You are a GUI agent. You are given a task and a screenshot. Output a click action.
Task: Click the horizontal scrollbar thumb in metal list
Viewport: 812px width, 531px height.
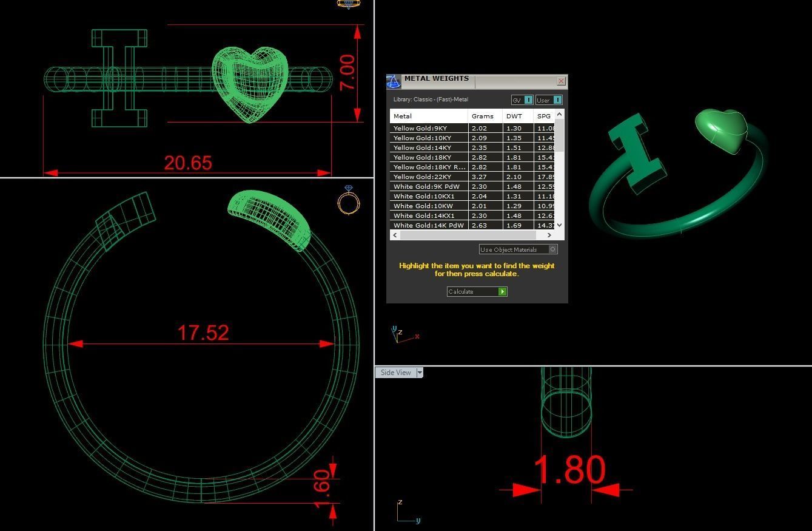tap(468, 235)
